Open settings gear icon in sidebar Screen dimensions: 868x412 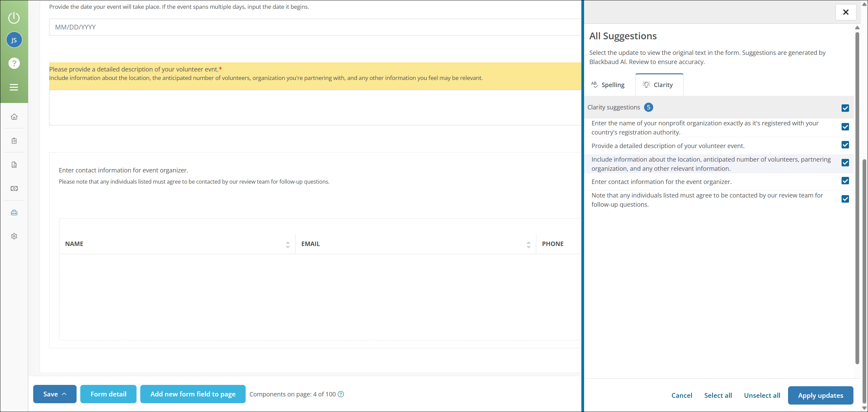pyautogui.click(x=14, y=236)
